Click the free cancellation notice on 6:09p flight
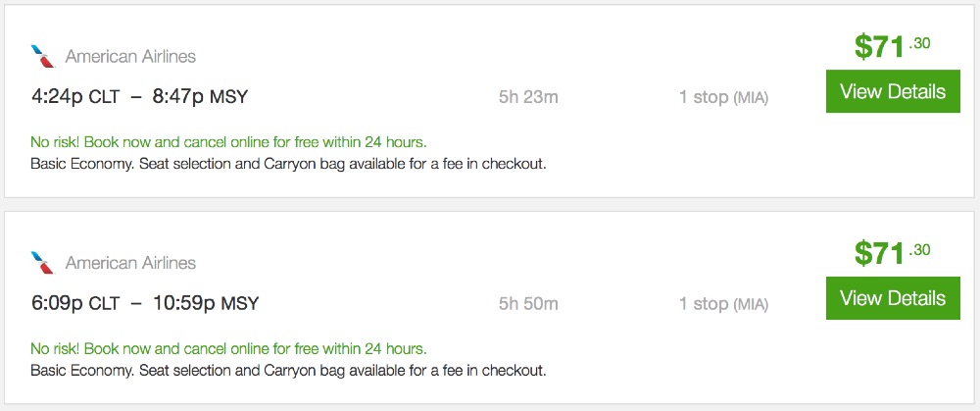980x411 pixels. (228, 348)
